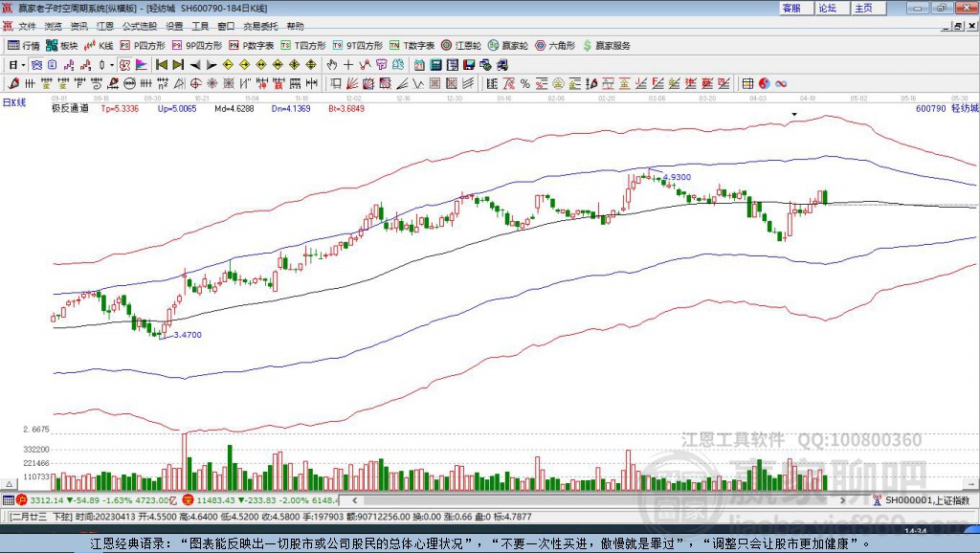The width and height of the screenshot is (980, 553).
Task: Select the red target circle tool
Action: coord(195,84)
